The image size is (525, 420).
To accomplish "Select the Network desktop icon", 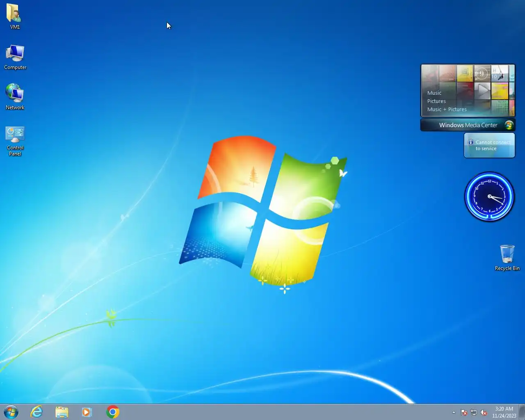I will click(15, 97).
